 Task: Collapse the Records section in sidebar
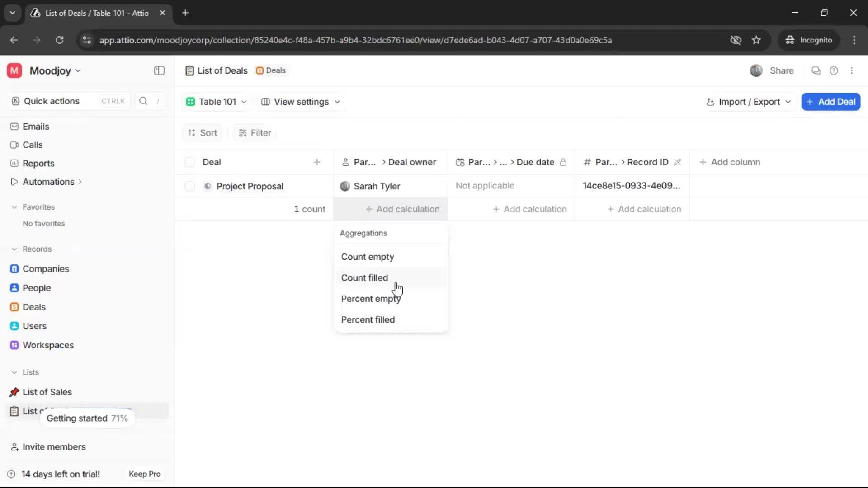click(14, 249)
